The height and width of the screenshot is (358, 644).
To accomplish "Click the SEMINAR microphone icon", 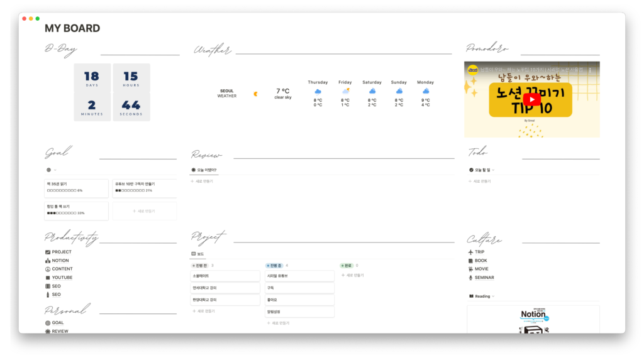I will 470,278.
